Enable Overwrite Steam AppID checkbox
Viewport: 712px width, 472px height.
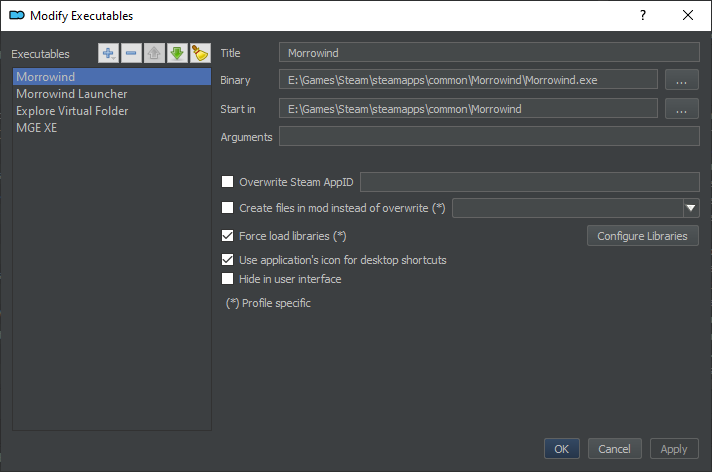pyautogui.click(x=228, y=182)
